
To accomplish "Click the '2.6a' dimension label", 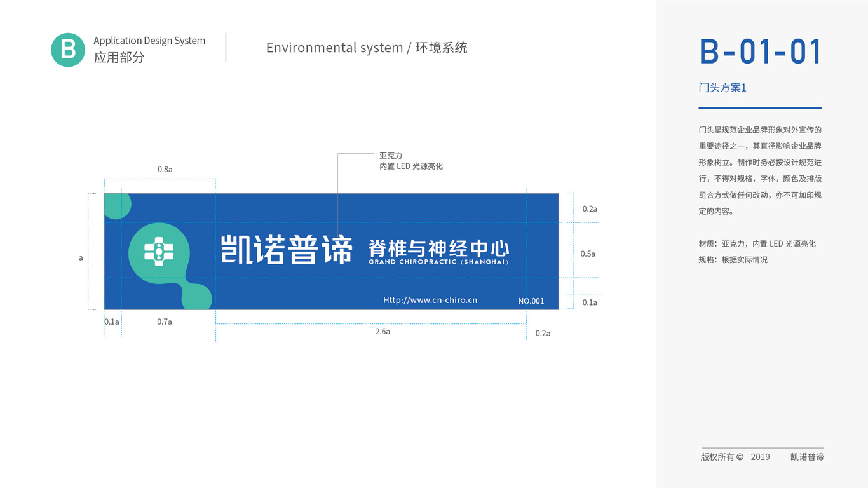I will (x=383, y=332).
